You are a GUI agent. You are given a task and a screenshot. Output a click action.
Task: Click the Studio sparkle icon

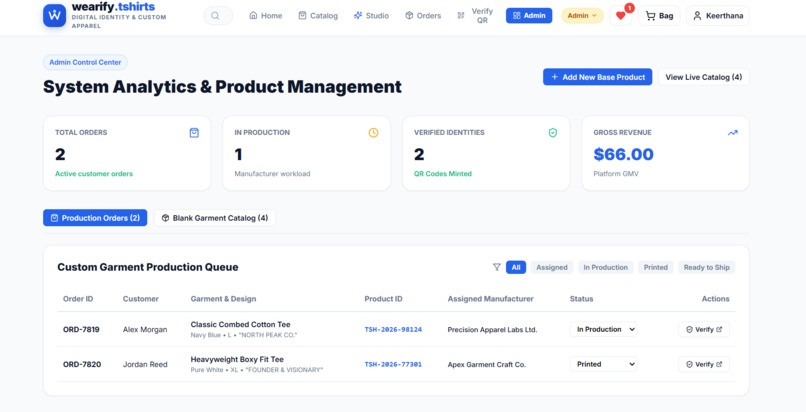358,15
